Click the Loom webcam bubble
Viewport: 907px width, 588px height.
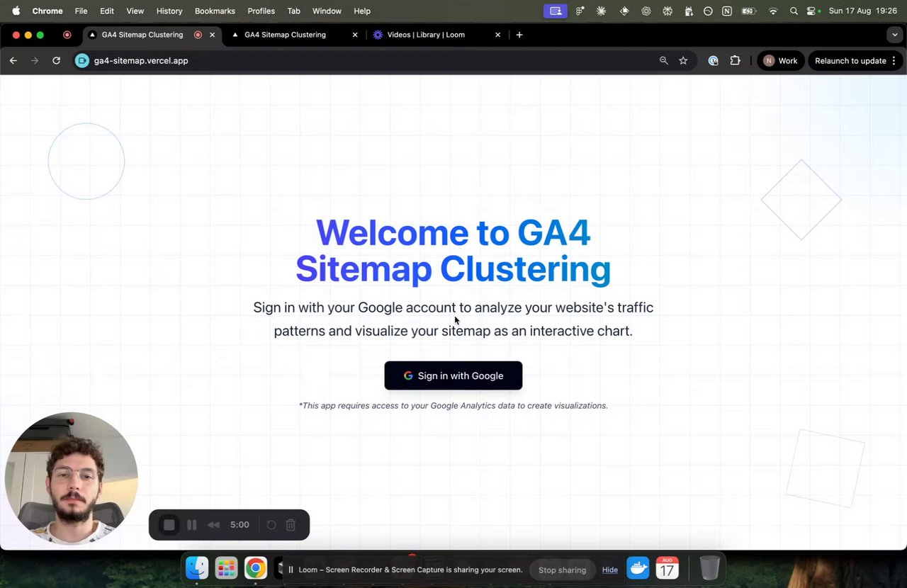click(72, 478)
